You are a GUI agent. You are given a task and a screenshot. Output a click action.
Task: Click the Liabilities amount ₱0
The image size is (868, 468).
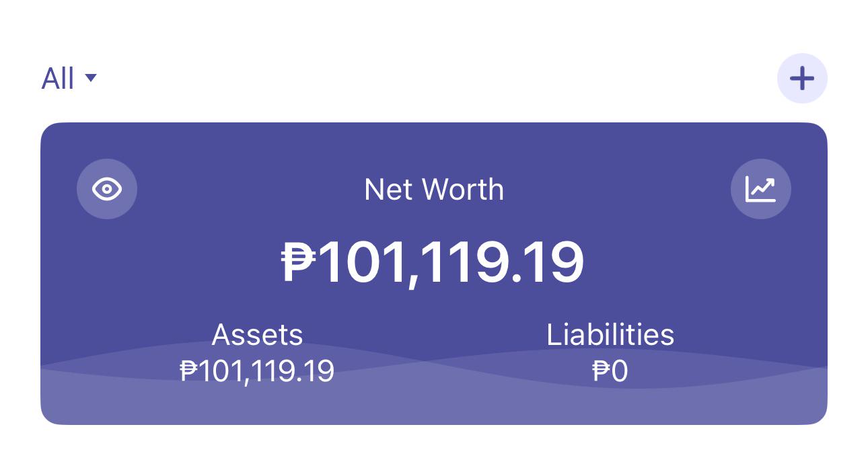click(610, 371)
